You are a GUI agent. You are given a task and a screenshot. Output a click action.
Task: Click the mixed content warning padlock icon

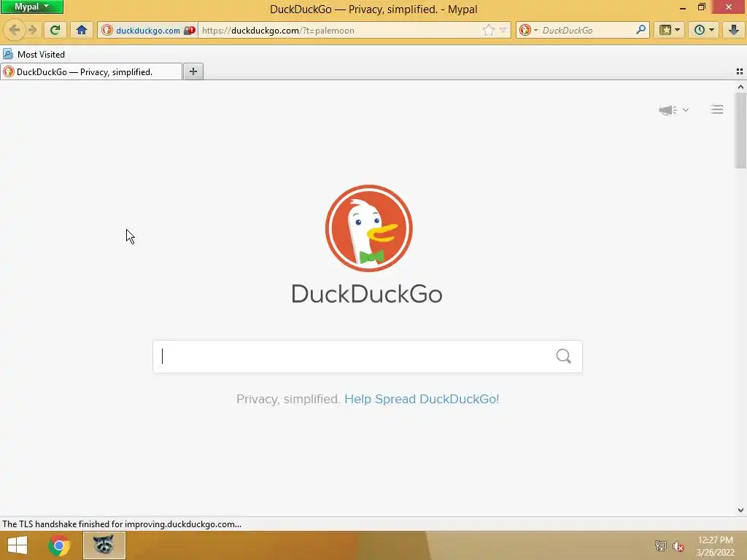[x=190, y=31]
